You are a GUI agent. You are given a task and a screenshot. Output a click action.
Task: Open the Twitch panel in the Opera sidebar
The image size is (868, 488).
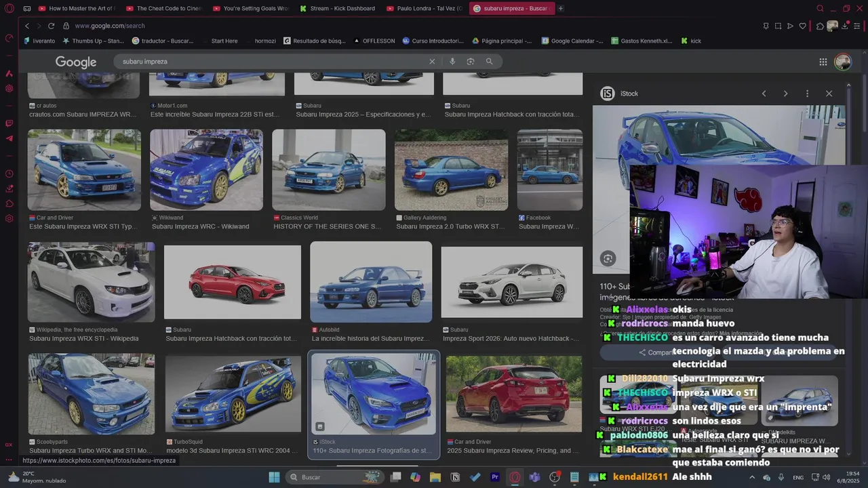tap(9, 123)
